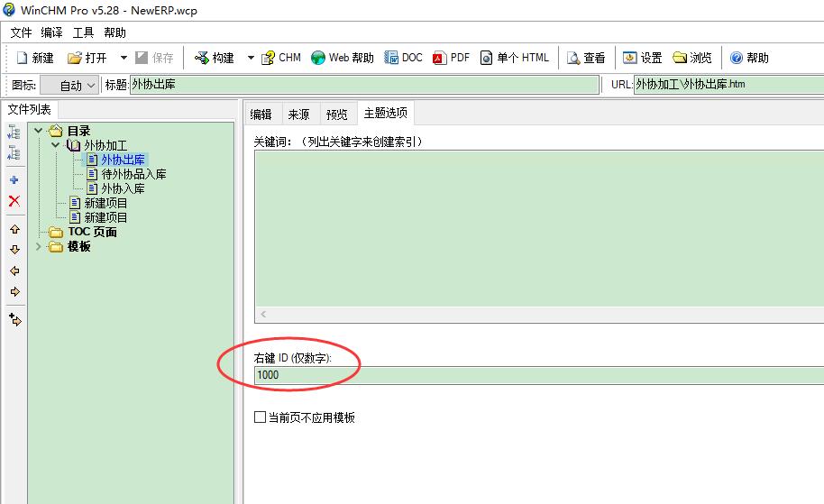Expand the dropdown arrow beside 打开
Screen dimensions: 824x504
point(124,58)
